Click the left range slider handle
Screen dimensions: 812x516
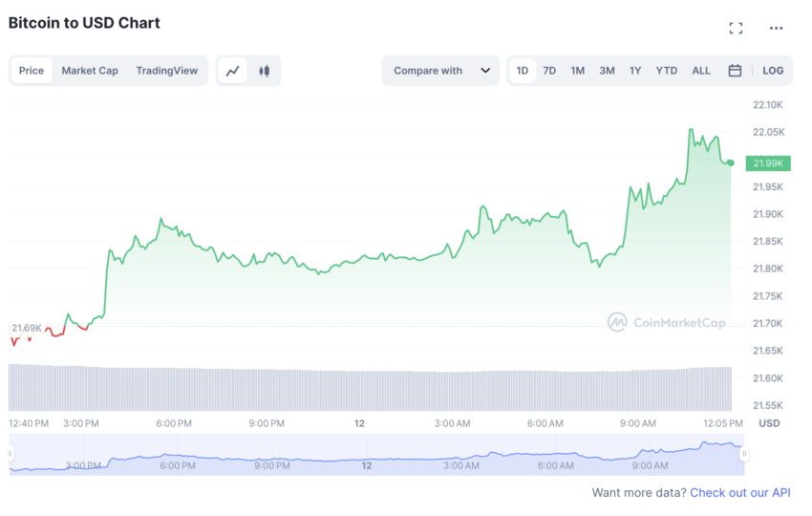point(11,454)
